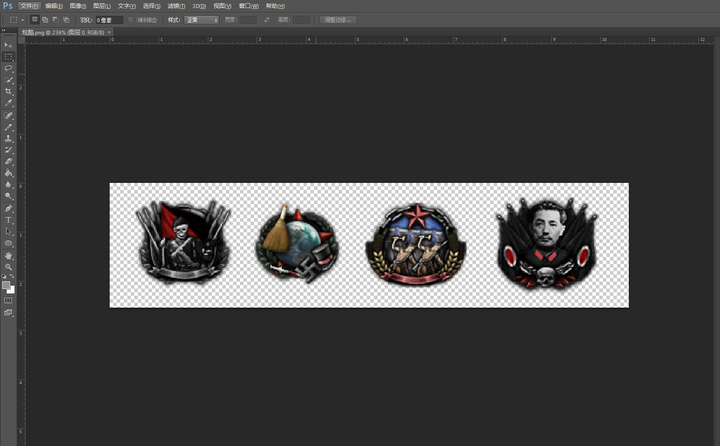Open the File menu
The image size is (720, 446).
[x=29, y=6]
